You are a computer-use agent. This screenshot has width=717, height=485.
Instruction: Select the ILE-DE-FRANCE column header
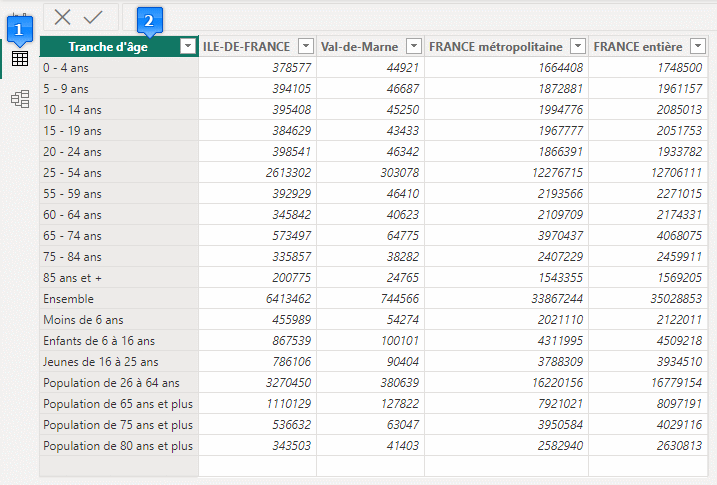point(246,47)
